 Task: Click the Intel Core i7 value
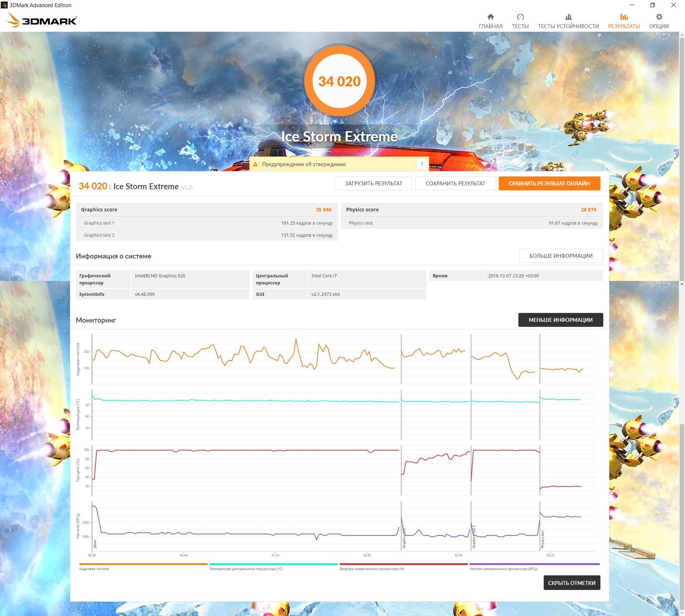click(324, 275)
